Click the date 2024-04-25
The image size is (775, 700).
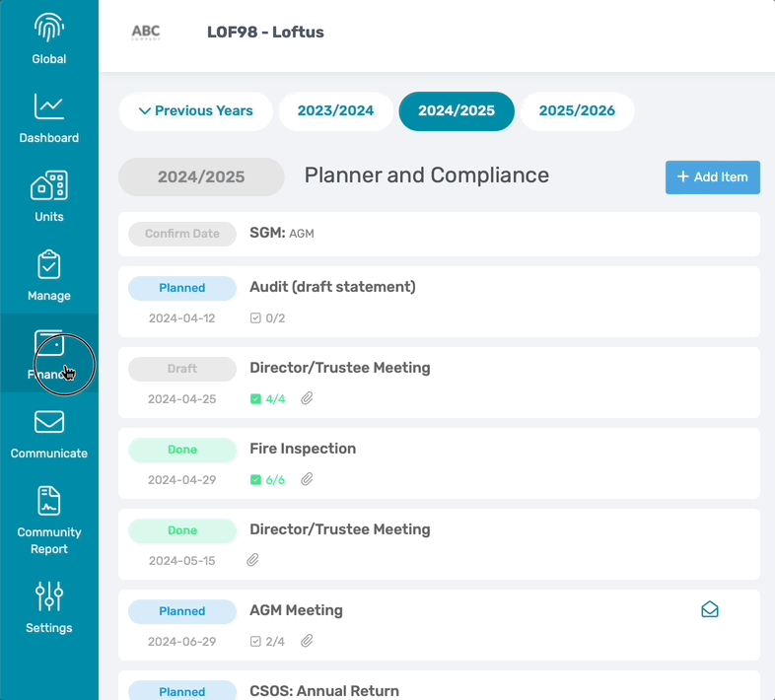181,399
